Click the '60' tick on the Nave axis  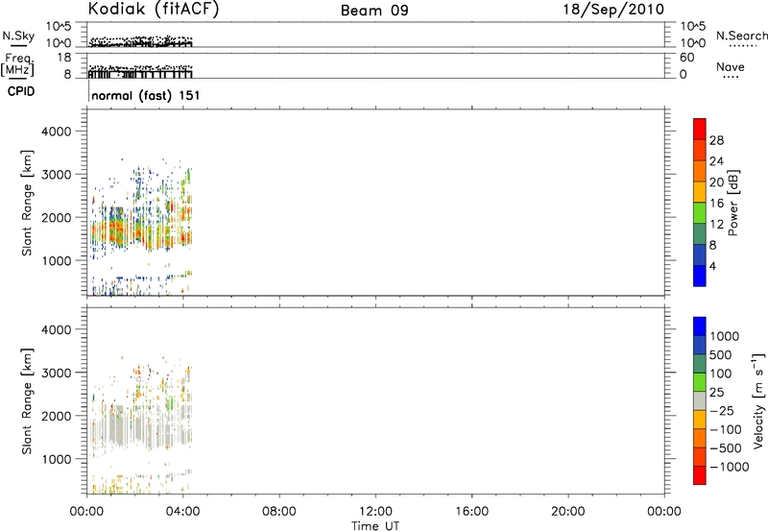click(686, 58)
